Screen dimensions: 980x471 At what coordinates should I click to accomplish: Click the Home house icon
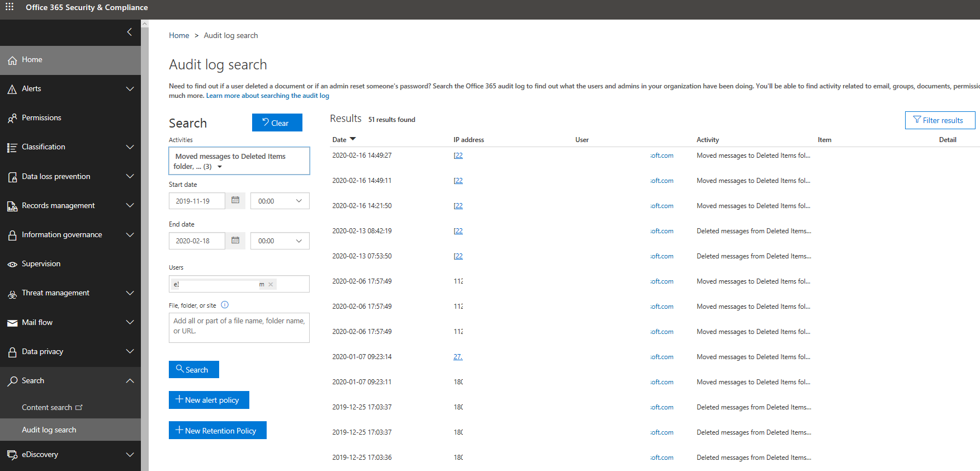(12, 60)
